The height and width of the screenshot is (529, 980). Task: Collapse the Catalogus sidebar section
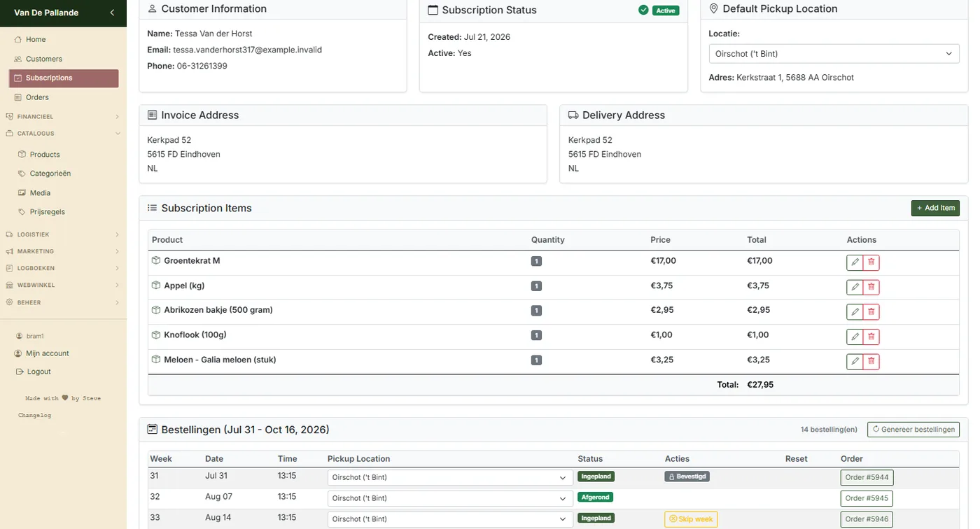(63, 133)
